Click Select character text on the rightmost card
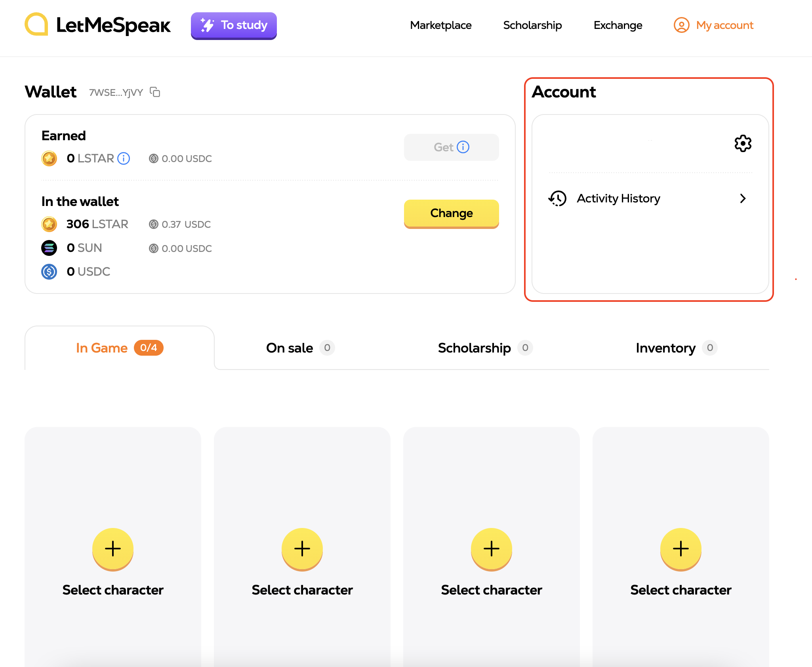812x667 pixels. tap(681, 590)
